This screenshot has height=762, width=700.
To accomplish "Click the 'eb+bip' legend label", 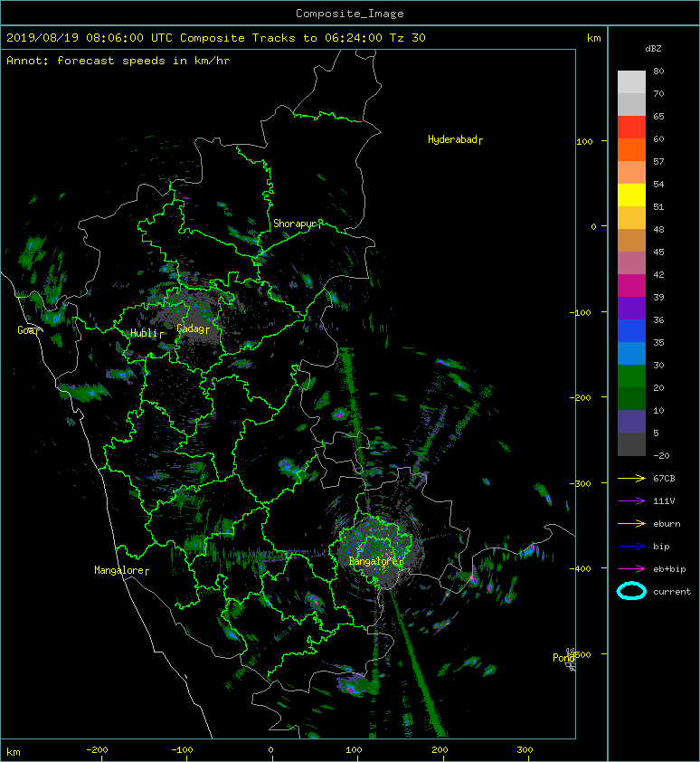I will click(669, 569).
